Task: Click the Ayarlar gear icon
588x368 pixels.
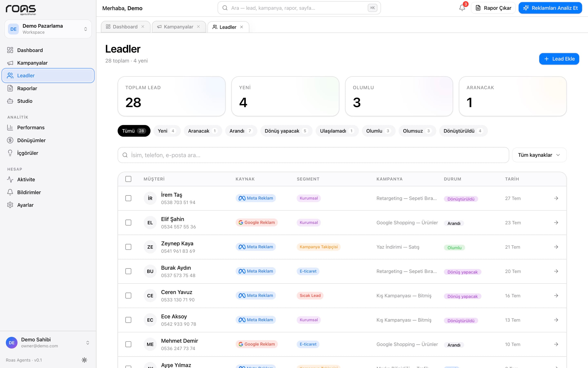Action: coord(10,205)
